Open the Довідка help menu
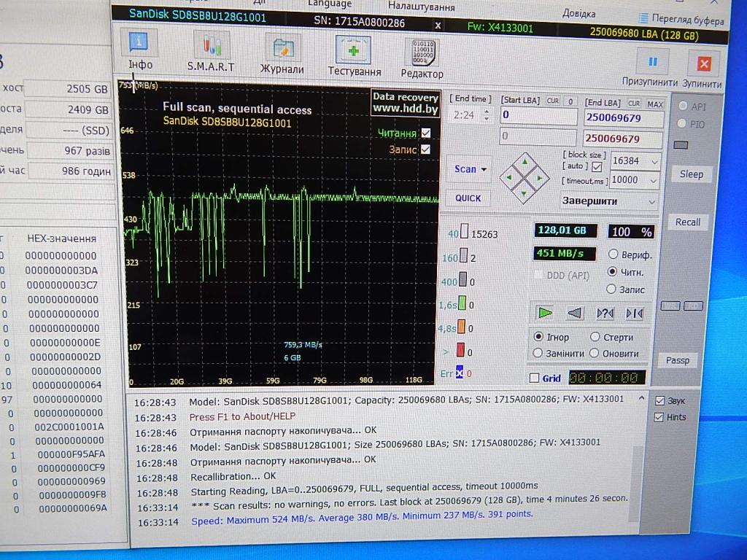This screenshot has height=560, width=747. coord(578,13)
